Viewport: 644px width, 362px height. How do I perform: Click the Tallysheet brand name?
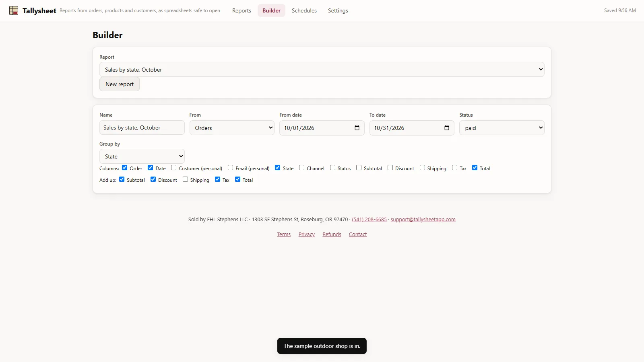[39, 11]
